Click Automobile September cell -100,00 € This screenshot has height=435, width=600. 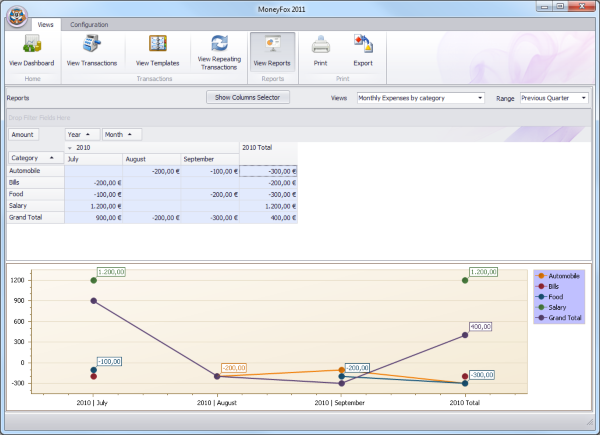(210, 171)
